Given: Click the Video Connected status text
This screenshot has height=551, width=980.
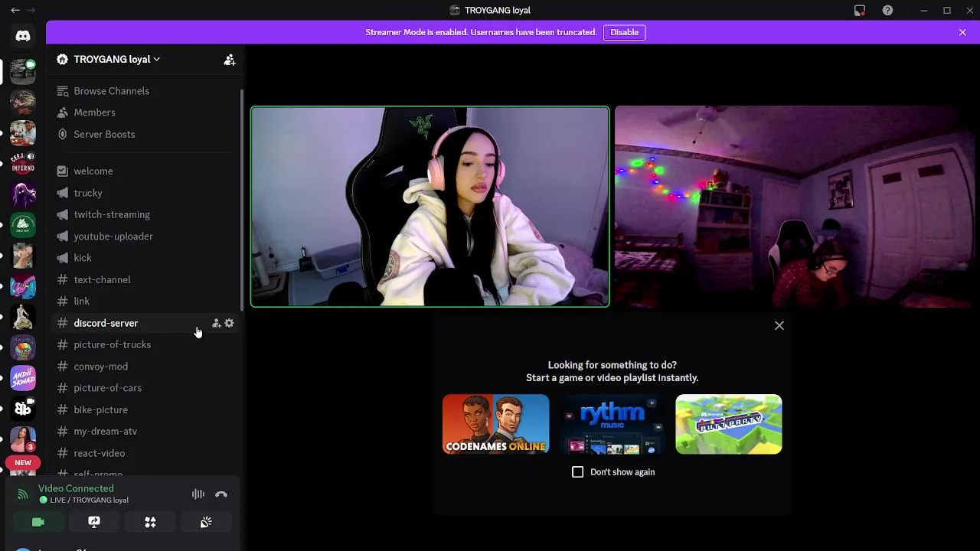Looking at the screenshot, I should [76, 488].
